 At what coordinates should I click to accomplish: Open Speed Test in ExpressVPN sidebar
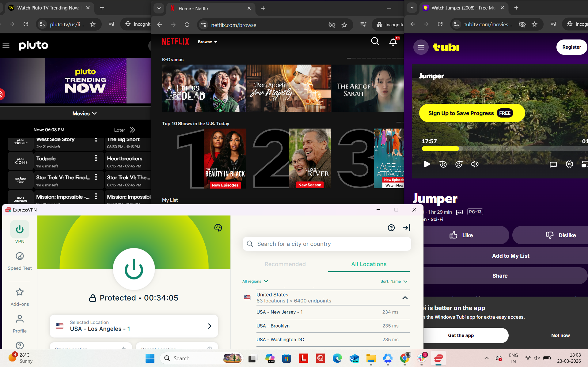(x=20, y=261)
